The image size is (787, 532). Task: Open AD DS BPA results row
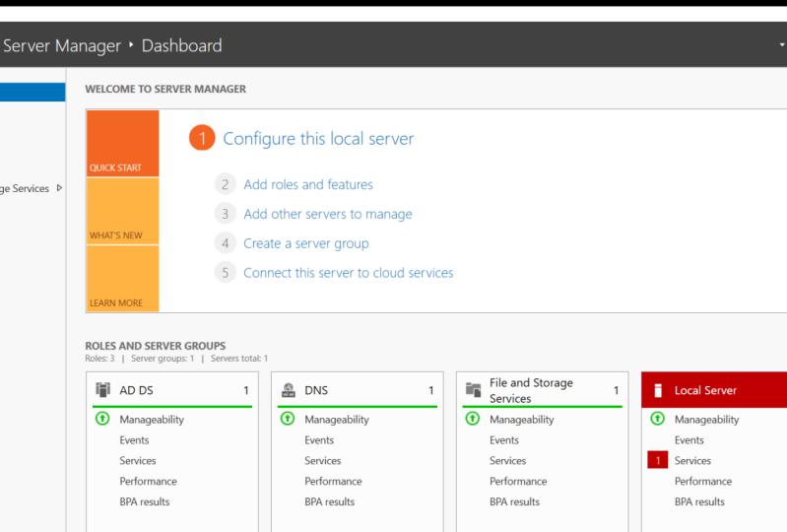point(145,501)
